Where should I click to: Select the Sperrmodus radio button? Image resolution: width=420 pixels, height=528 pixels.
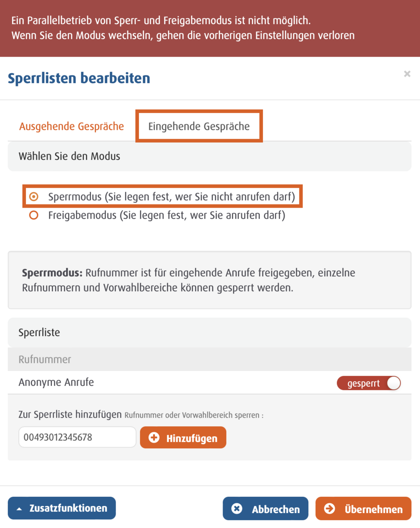coord(34,197)
